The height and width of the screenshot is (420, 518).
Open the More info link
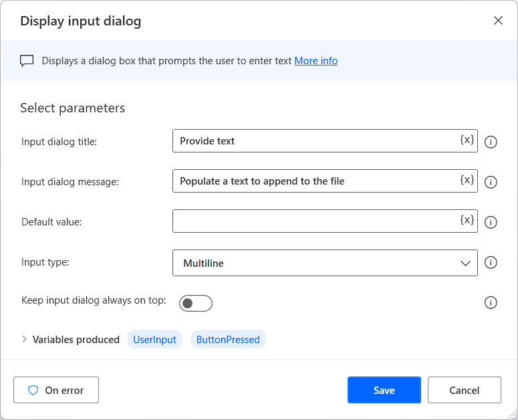pos(316,61)
